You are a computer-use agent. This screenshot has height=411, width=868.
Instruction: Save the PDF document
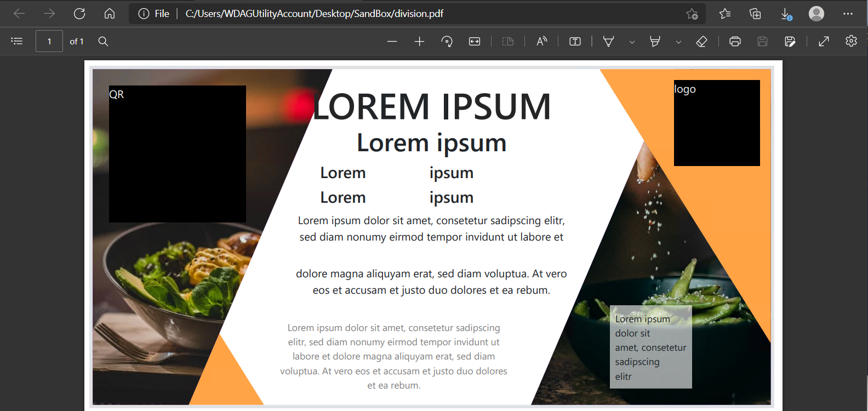click(762, 41)
